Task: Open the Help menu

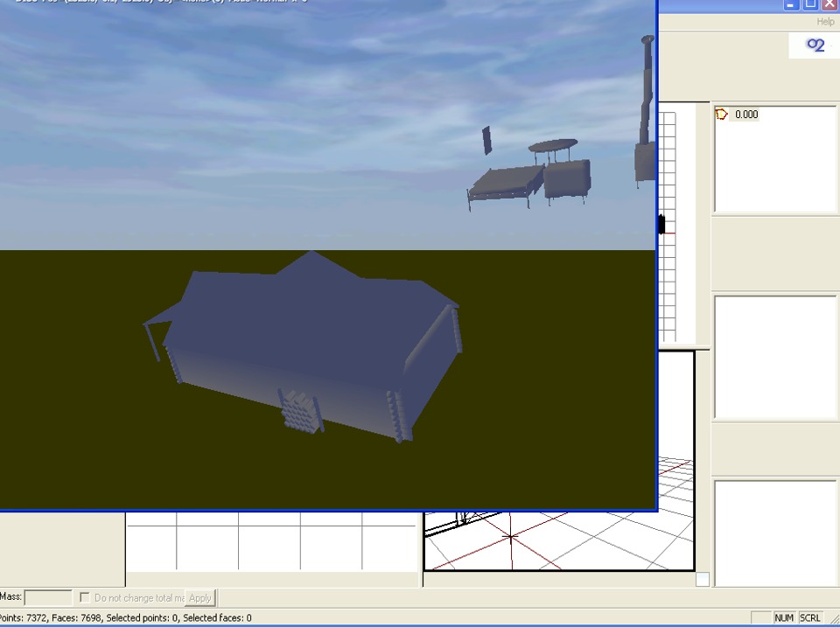Action: tap(825, 22)
